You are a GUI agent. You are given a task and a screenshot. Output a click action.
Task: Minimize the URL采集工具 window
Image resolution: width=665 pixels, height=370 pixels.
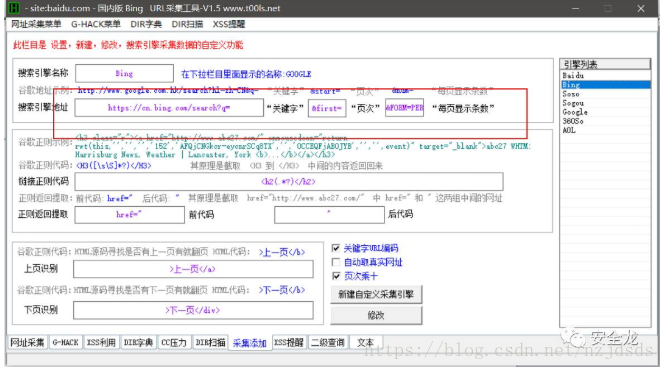[576, 8]
